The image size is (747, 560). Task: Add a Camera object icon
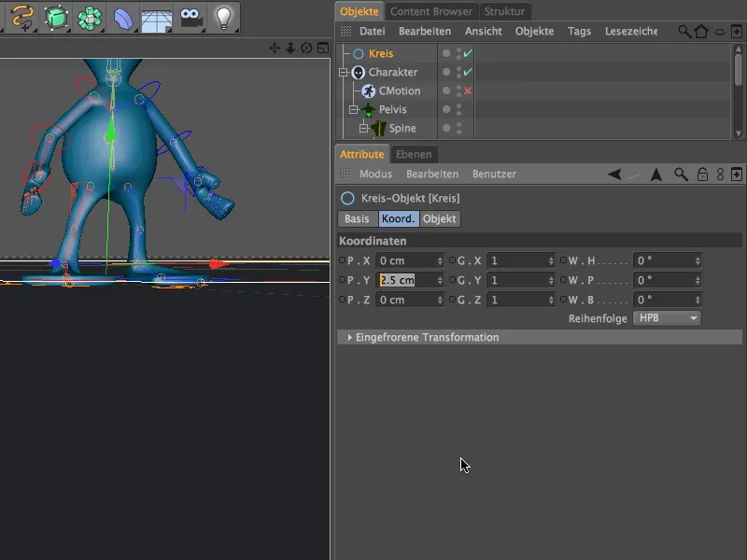[191, 18]
